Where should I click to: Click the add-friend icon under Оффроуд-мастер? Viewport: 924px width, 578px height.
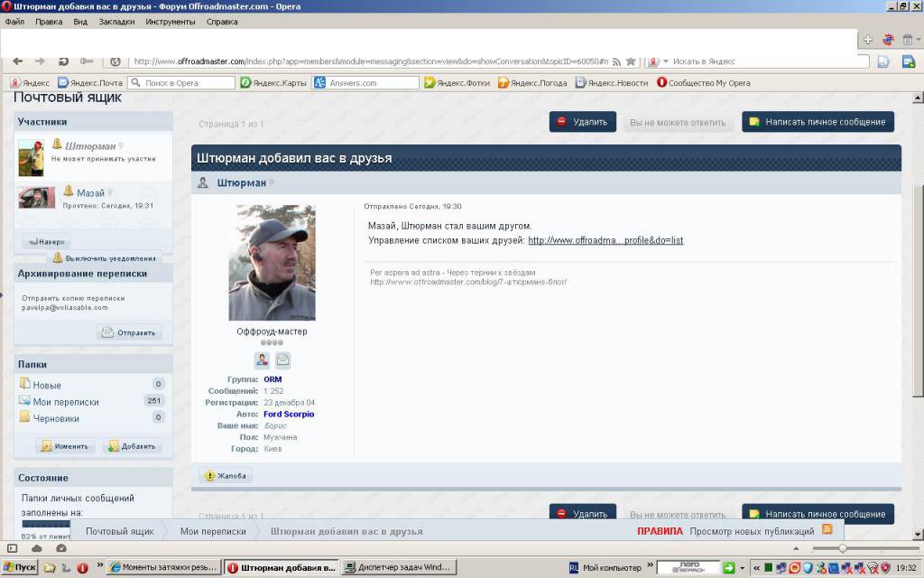pos(262,359)
